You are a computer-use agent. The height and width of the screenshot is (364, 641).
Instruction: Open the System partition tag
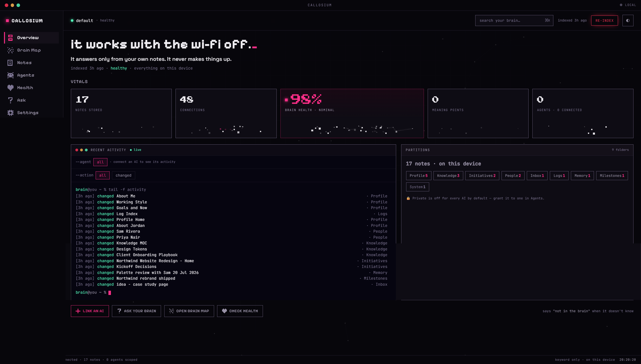(417, 187)
